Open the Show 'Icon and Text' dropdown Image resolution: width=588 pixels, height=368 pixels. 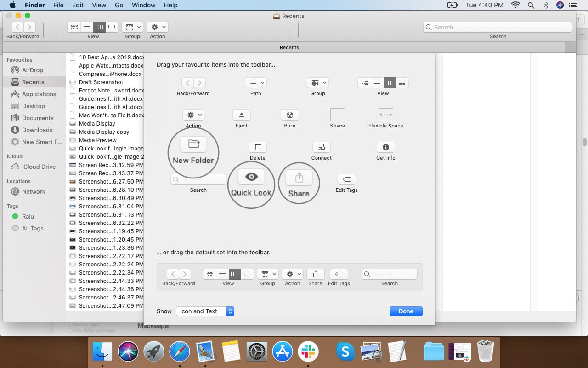tap(205, 311)
